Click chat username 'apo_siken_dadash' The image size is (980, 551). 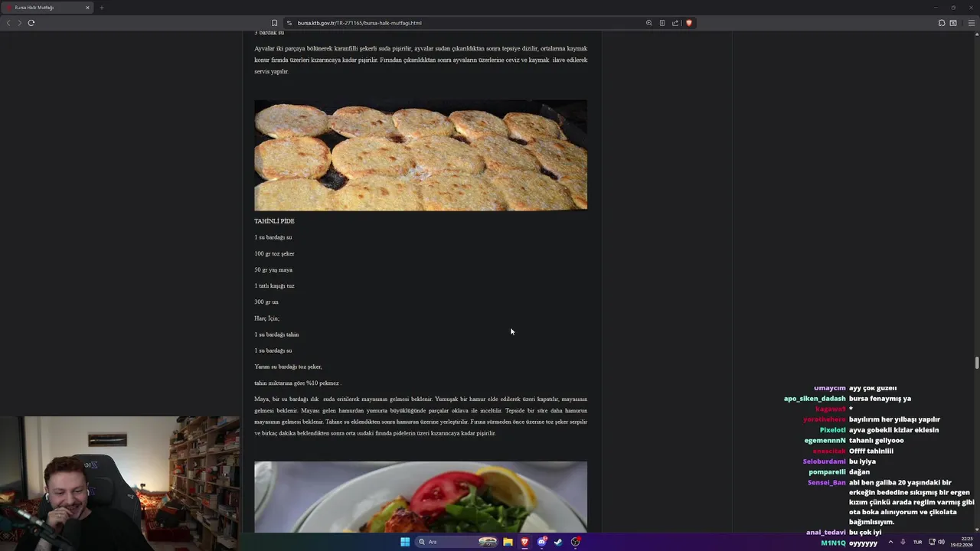815,399
